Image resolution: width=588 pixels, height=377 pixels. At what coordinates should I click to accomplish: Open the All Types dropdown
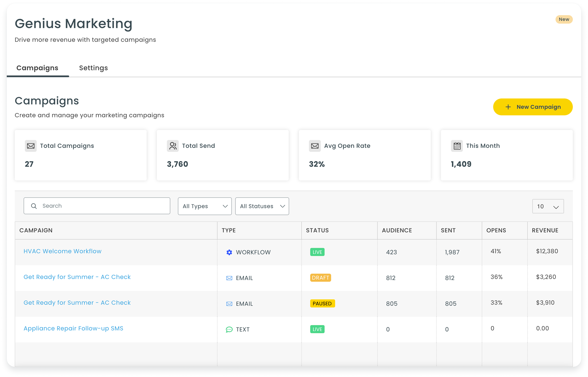(205, 206)
